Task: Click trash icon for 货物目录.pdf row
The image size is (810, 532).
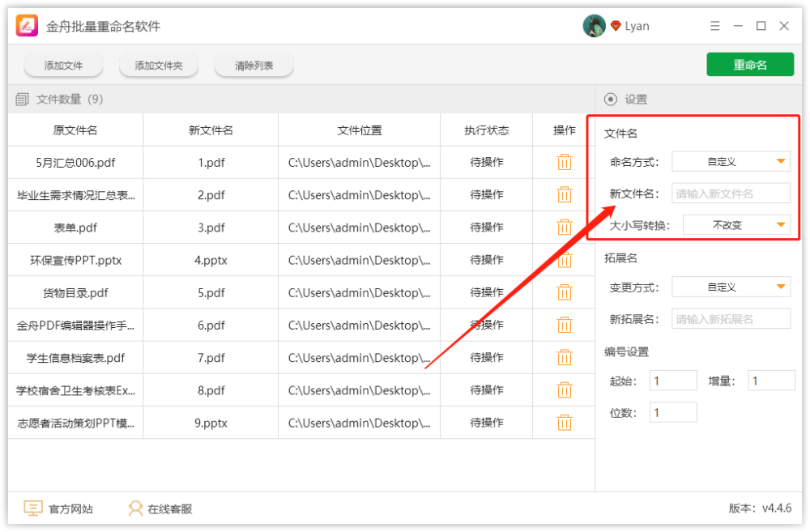Action: click(565, 292)
